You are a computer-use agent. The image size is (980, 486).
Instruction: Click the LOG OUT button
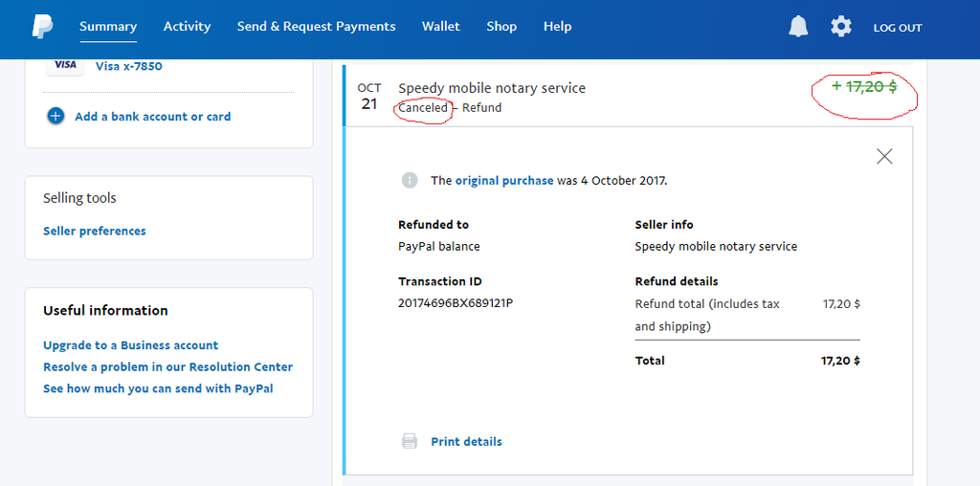(898, 28)
